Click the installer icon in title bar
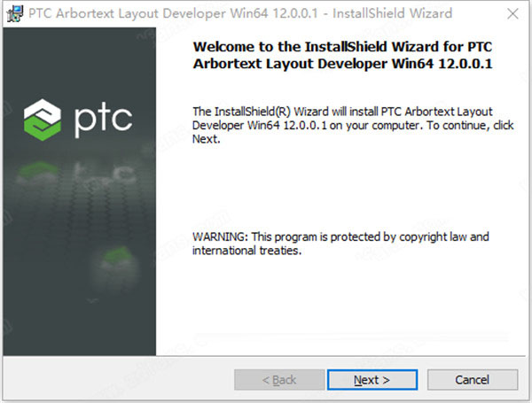The width and height of the screenshot is (532, 403). (x=15, y=13)
